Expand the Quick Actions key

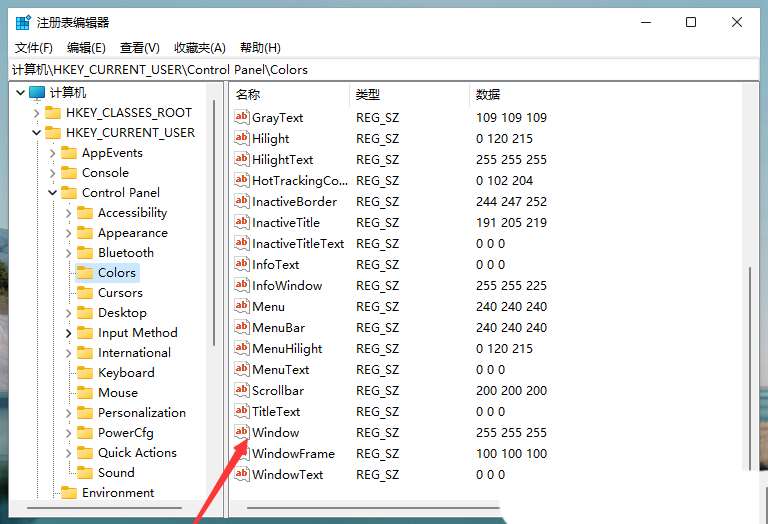(69, 453)
